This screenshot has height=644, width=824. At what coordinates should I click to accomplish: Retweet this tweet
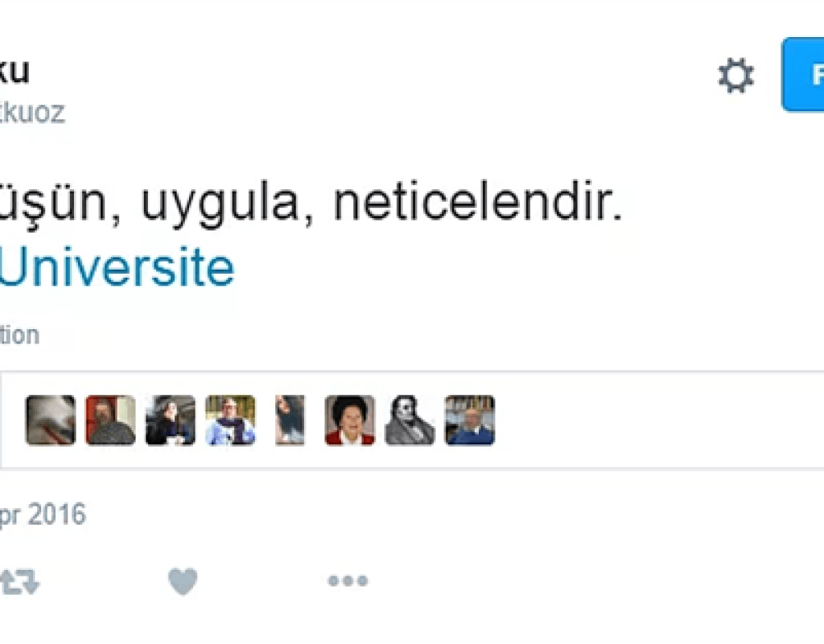click(x=19, y=581)
